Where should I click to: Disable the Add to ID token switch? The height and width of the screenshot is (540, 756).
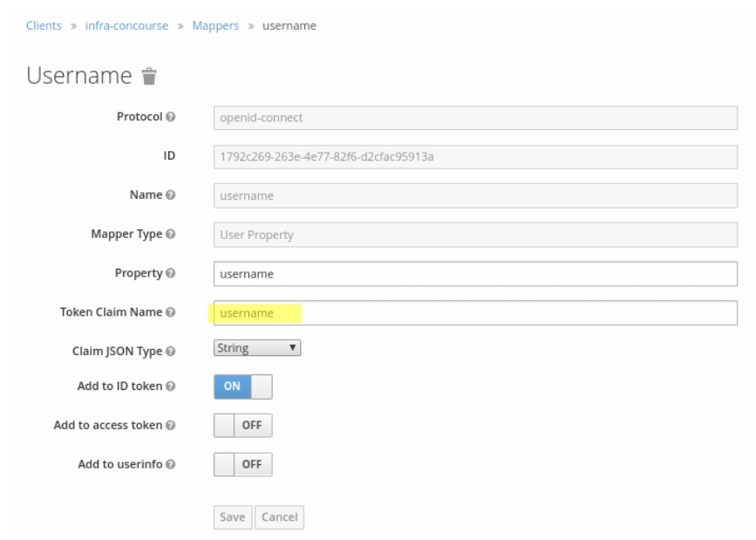pos(242,386)
